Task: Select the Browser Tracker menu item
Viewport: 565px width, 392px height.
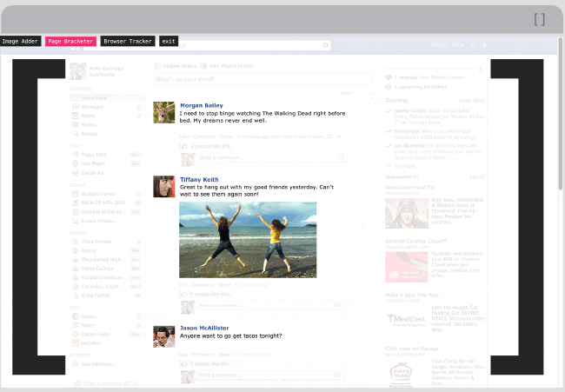Action: 128,41
